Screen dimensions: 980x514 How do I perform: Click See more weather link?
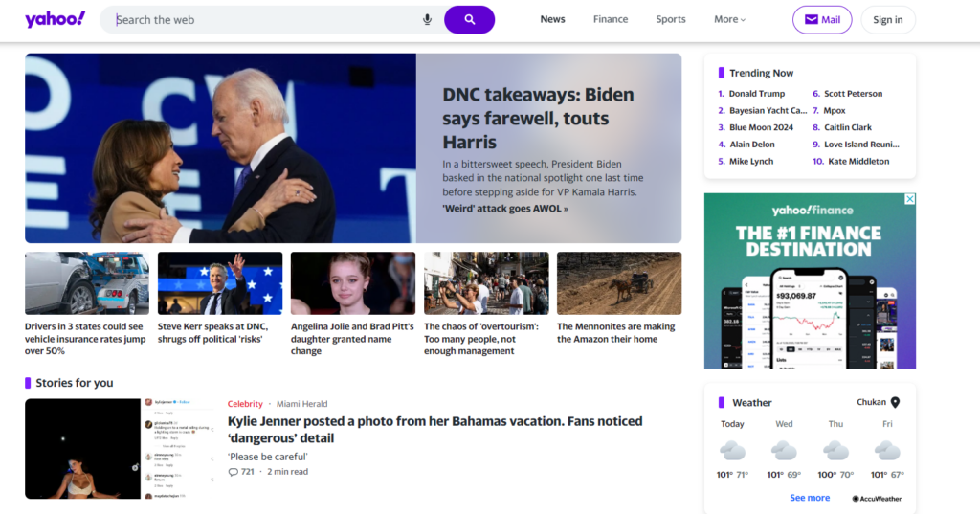coord(810,498)
